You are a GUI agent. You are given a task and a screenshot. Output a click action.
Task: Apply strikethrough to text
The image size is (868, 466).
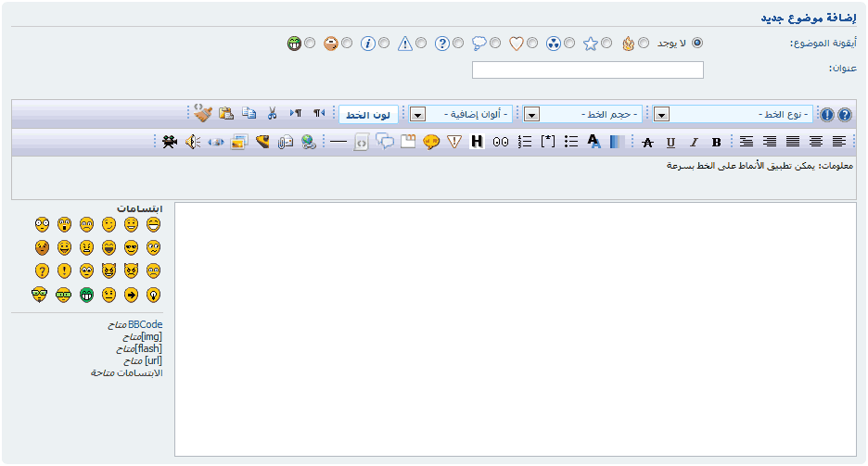(647, 142)
